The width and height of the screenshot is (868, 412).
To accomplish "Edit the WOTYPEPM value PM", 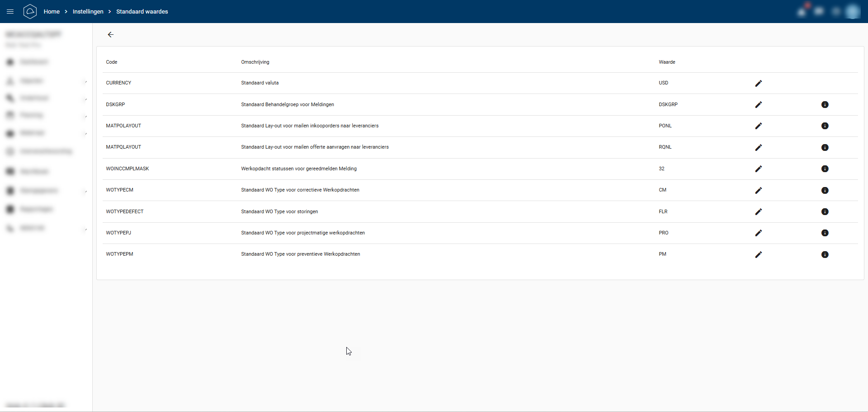I will 758,255.
